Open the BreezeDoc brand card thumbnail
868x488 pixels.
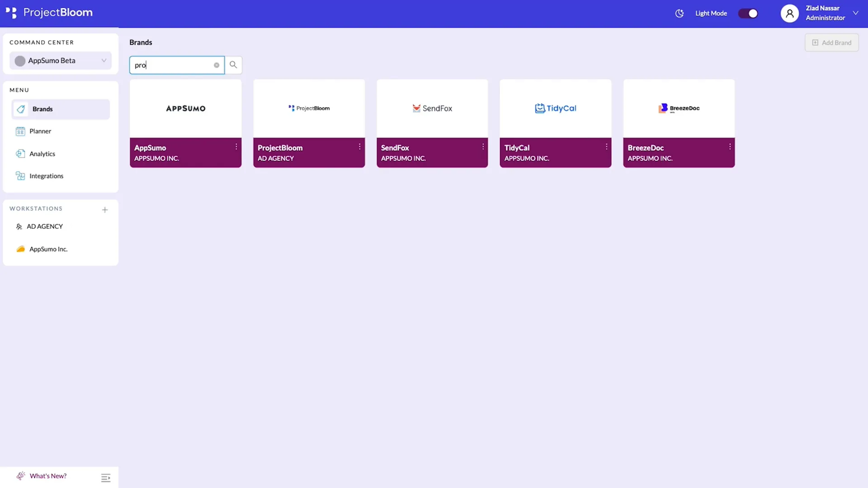[679, 108]
